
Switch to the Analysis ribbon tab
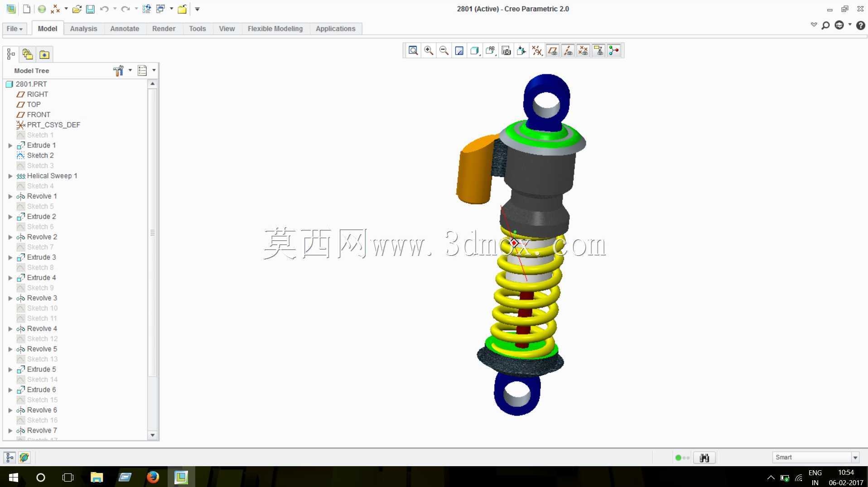coord(83,29)
